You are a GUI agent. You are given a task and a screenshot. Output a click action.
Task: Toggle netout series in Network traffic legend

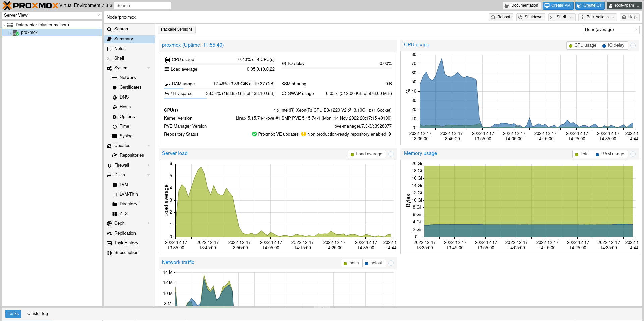pyautogui.click(x=374, y=263)
